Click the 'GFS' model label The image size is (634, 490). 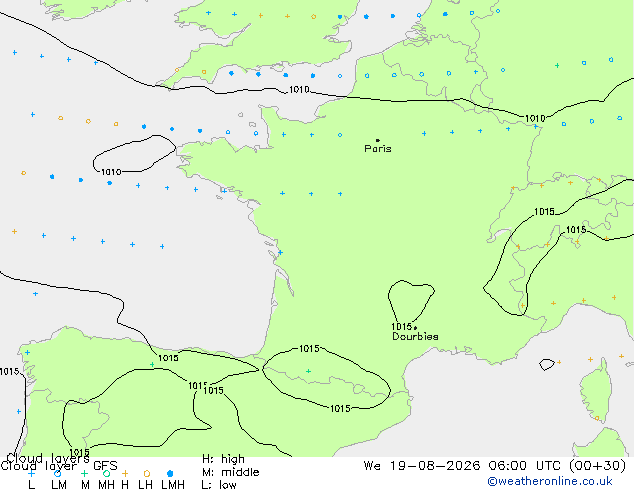[x=105, y=466]
